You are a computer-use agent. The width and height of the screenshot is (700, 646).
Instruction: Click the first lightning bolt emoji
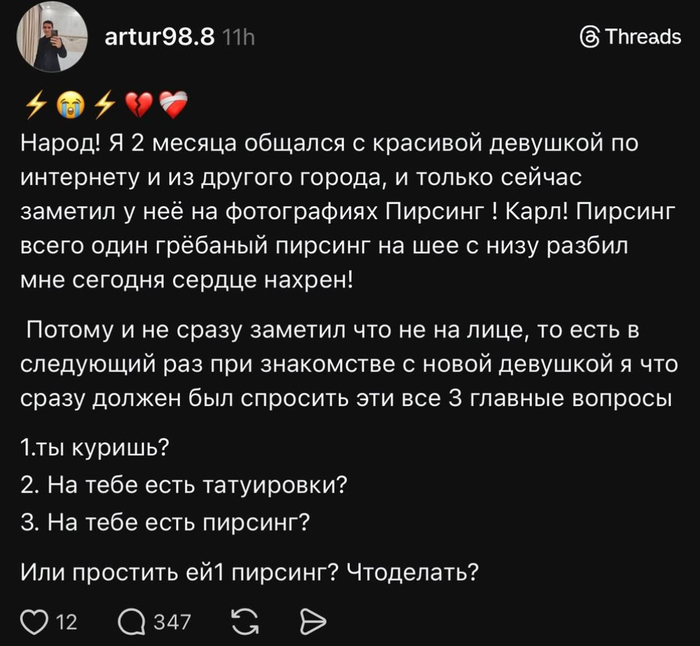[x=34, y=103]
